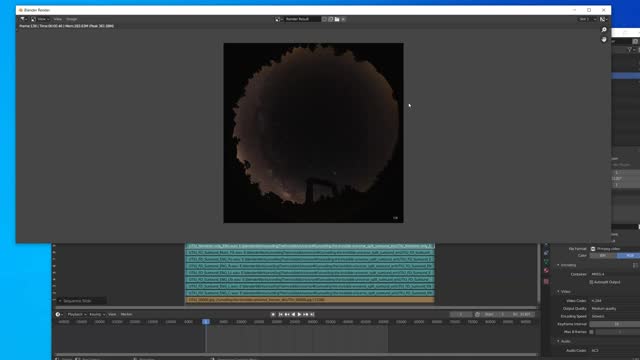640x360 pixels.
Task: Open the timeline Marker menu
Action: [127, 314]
